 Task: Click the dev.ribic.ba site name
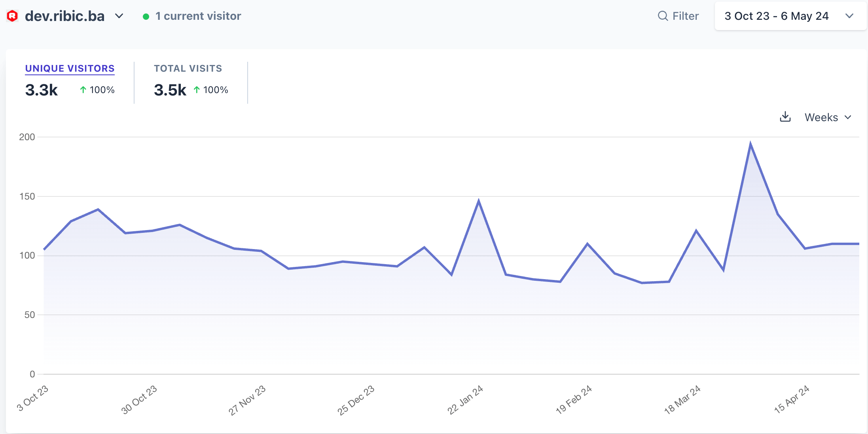[x=64, y=16]
